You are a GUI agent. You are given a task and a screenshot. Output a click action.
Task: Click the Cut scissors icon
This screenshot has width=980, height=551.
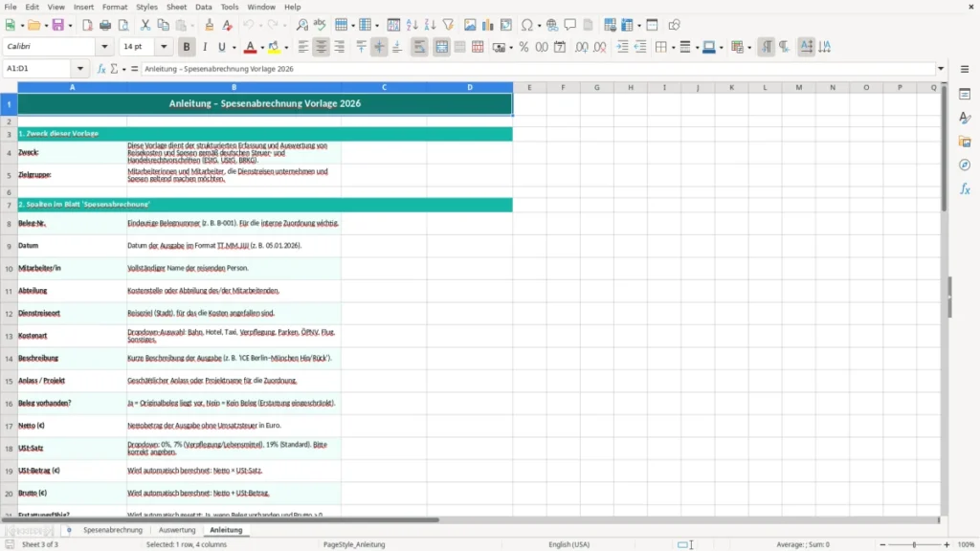[x=145, y=25]
